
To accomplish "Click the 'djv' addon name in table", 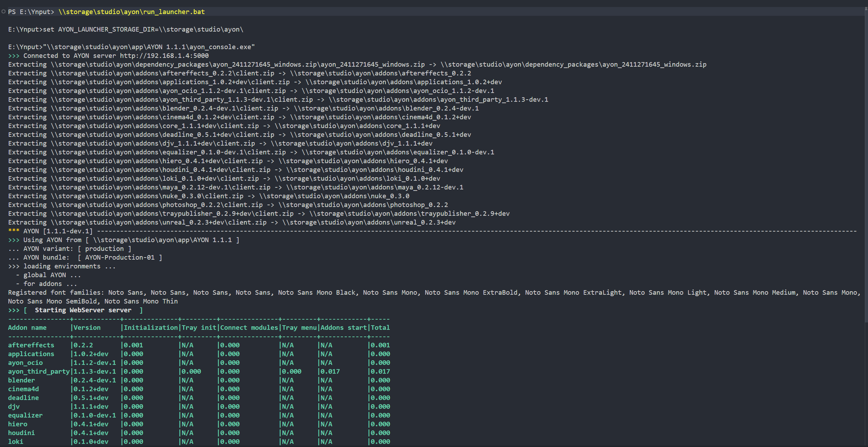I will (x=14, y=406).
